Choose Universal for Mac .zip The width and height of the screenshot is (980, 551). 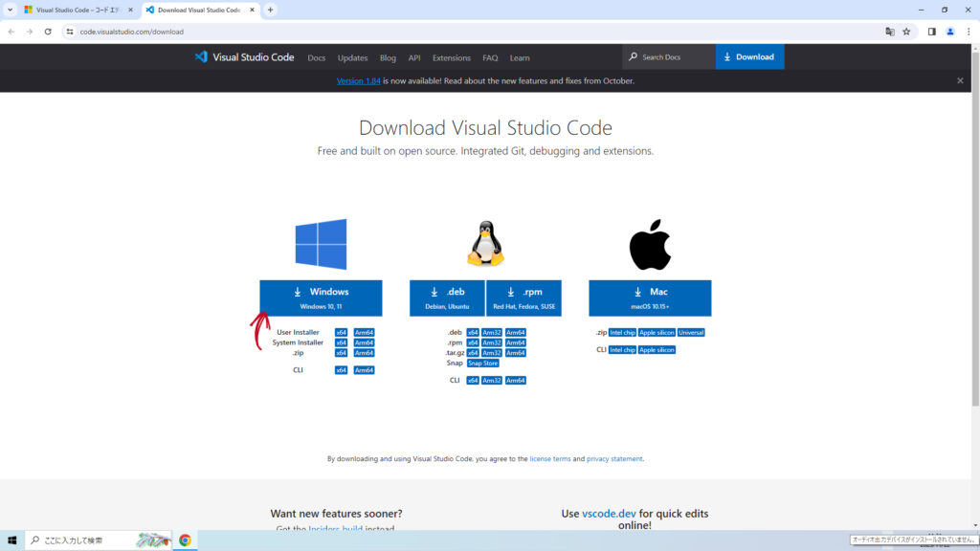click(x=691, y=332)
